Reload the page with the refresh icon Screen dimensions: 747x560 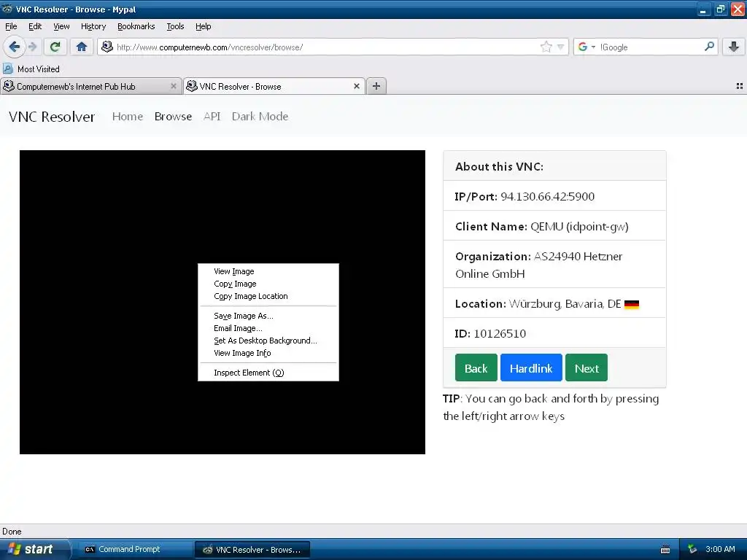point(55,47)
